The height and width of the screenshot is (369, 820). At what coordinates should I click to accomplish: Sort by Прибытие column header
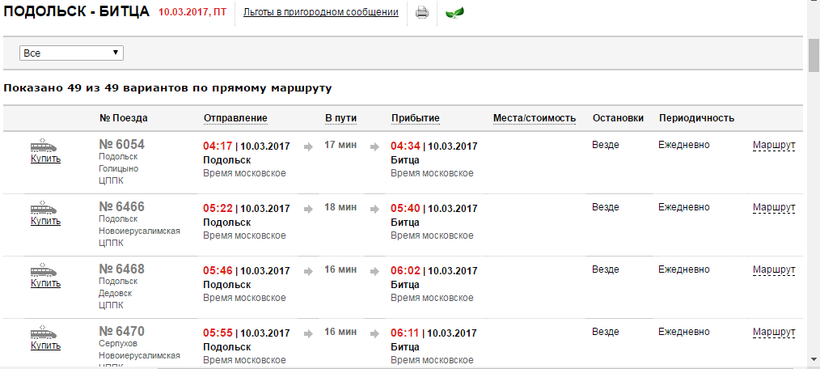click(415, 118)
